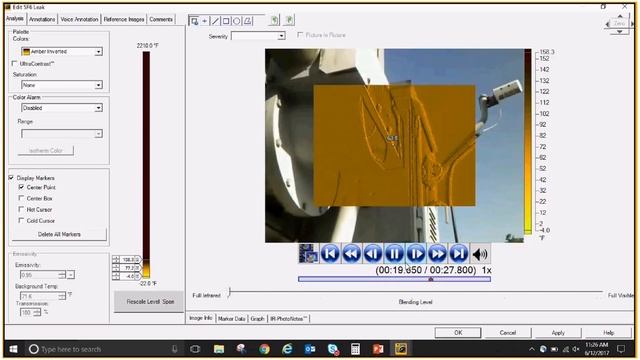Fast forward the video

click(437, 254)
